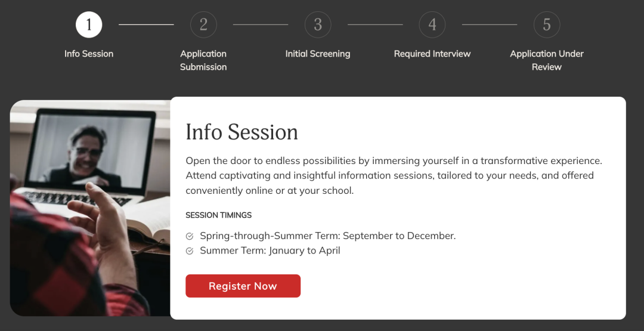Image resolution: width=644 pixels, height=331 pixels.
Task: Click the Summer Term check icon
Action: (x=190, y=251)
